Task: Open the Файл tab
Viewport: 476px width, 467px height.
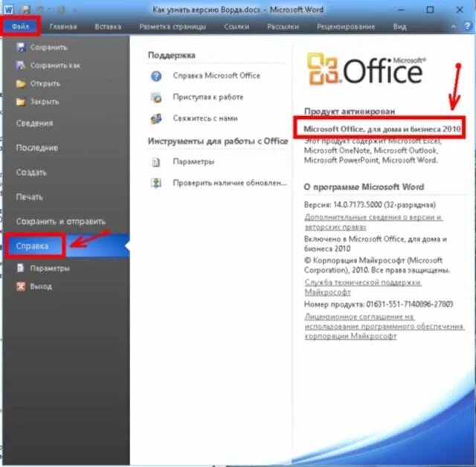Action: coord(20,27)
